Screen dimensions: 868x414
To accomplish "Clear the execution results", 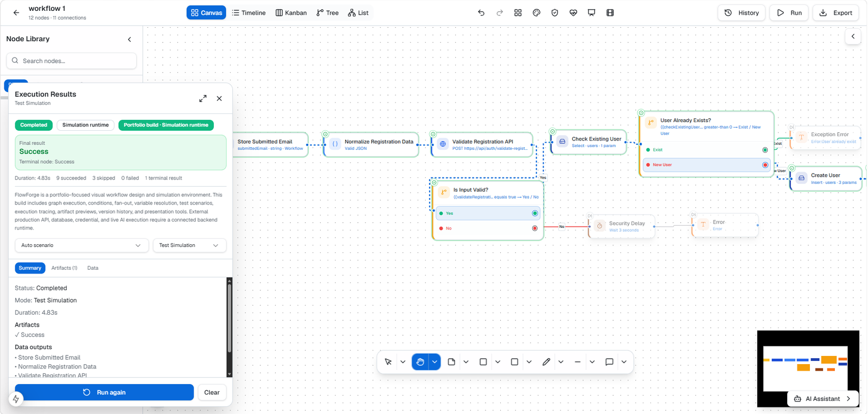I will (x=212, y=392).
